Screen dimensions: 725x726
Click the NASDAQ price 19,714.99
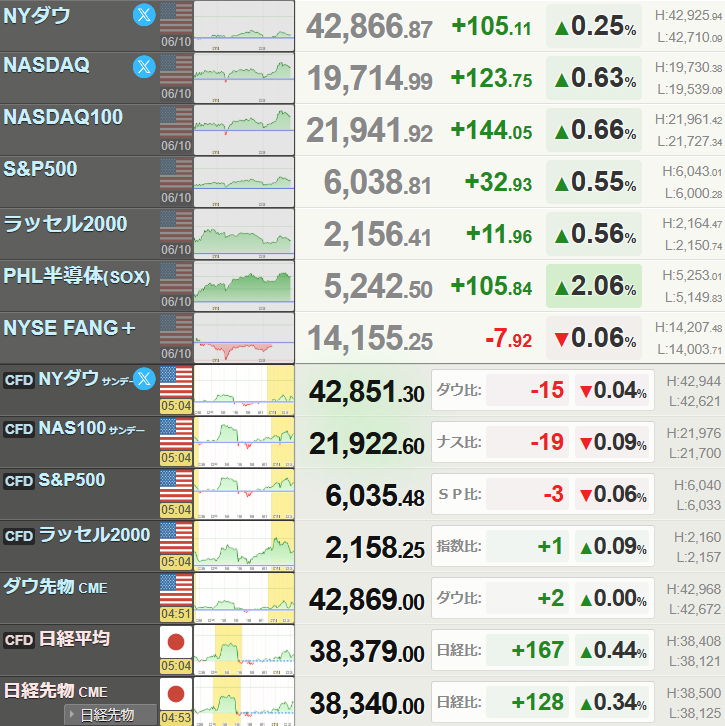click(369, 78)
